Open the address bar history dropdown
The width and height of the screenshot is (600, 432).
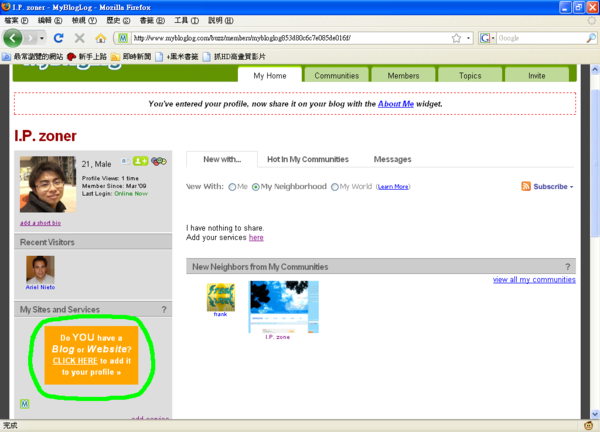point(468,38)
